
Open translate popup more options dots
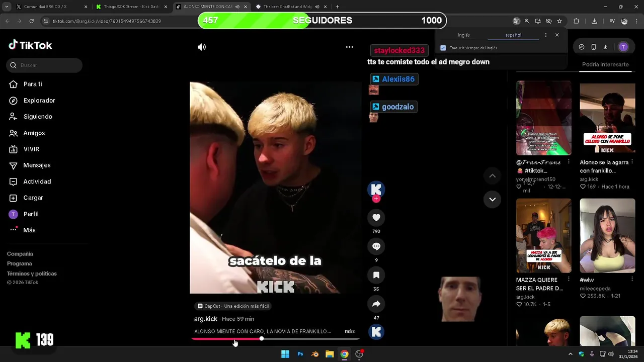[545, 35]
